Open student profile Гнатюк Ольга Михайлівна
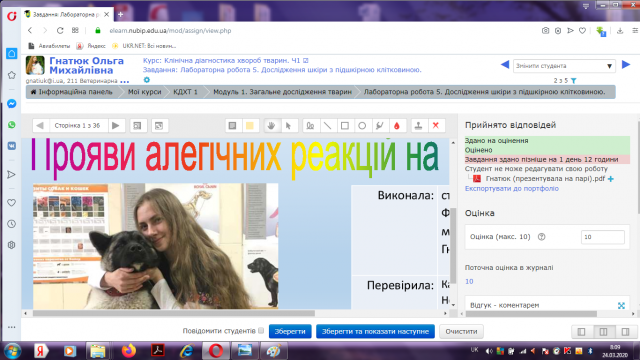This screenshot has height=360, width=640. (x=87, y=65)
